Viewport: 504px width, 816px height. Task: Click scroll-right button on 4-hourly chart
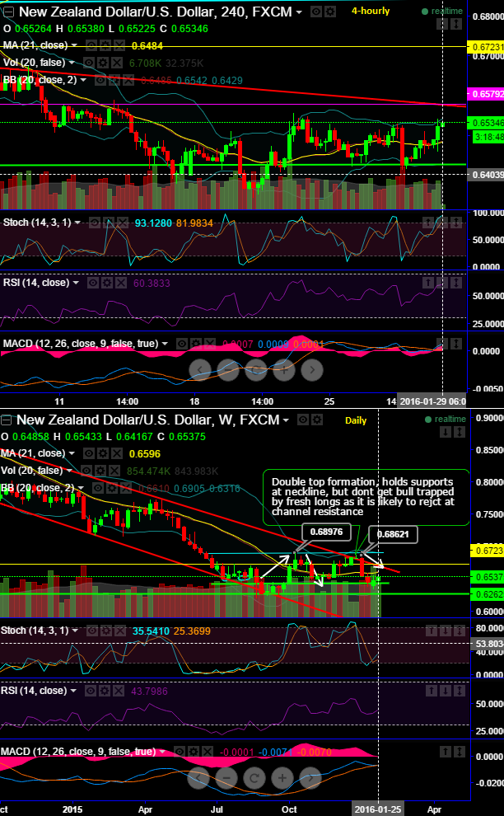(311, 369)
